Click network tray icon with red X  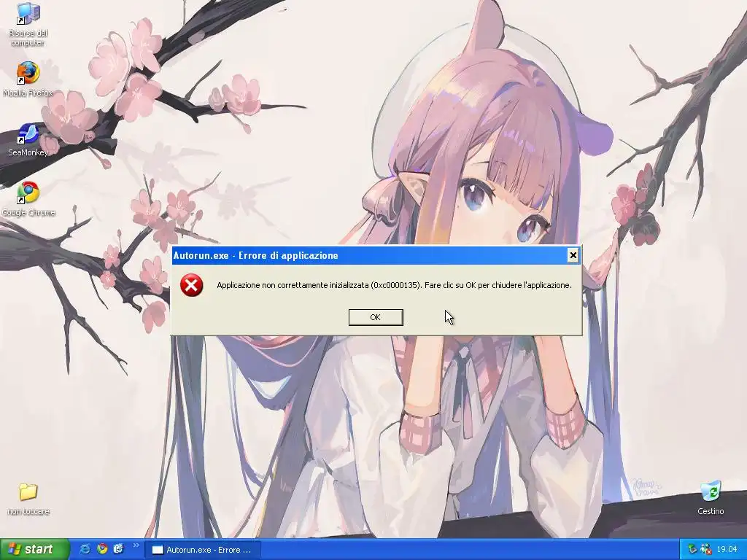[706, 550]
